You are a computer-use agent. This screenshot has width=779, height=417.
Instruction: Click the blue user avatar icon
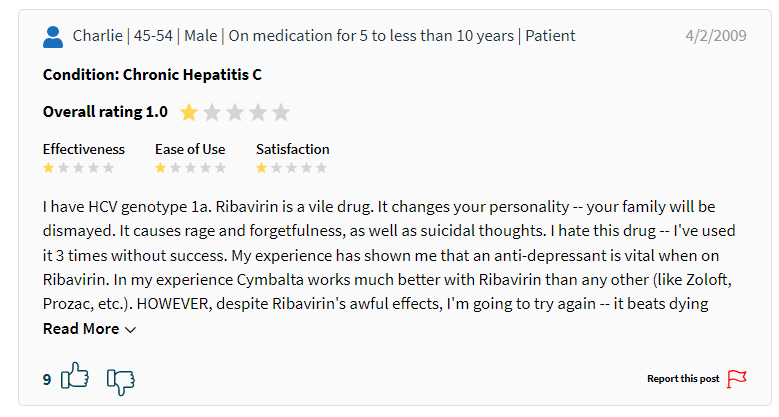coord(53,37)
